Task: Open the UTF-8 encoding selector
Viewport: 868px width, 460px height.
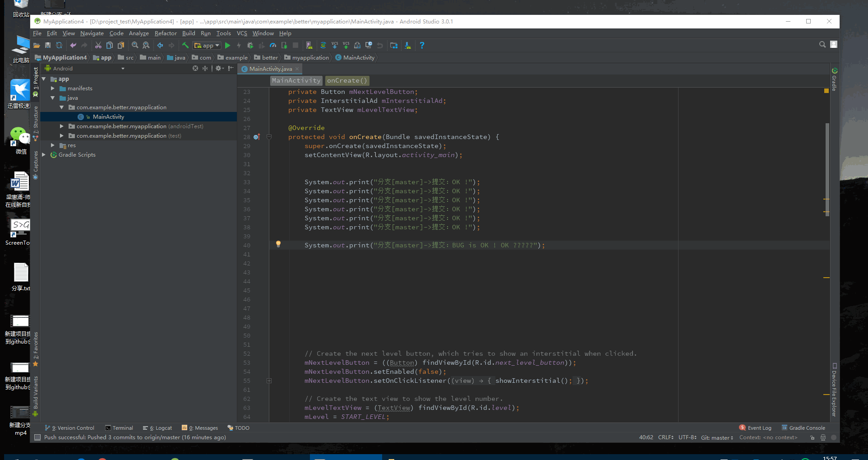Action: coord(688,437)
